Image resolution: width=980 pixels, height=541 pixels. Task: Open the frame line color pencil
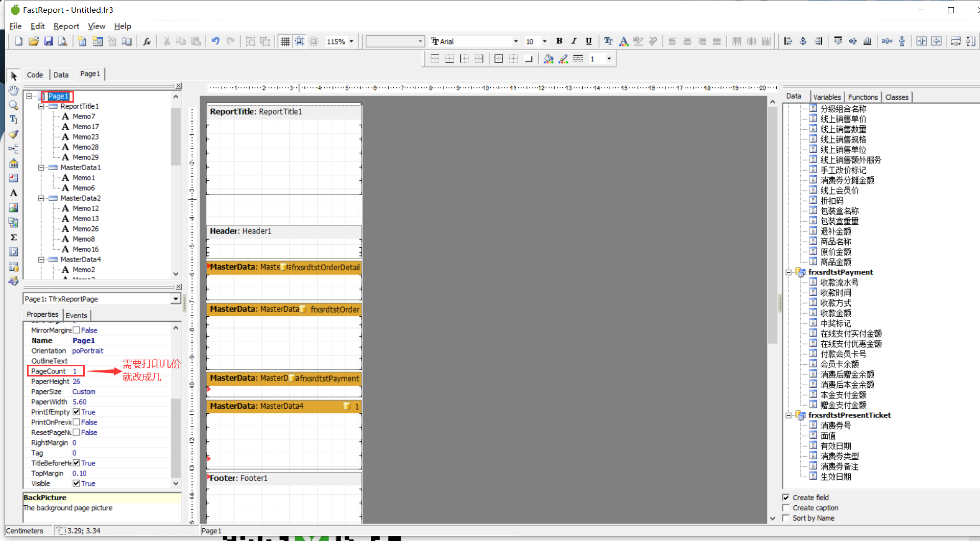(x=563, y=59)
